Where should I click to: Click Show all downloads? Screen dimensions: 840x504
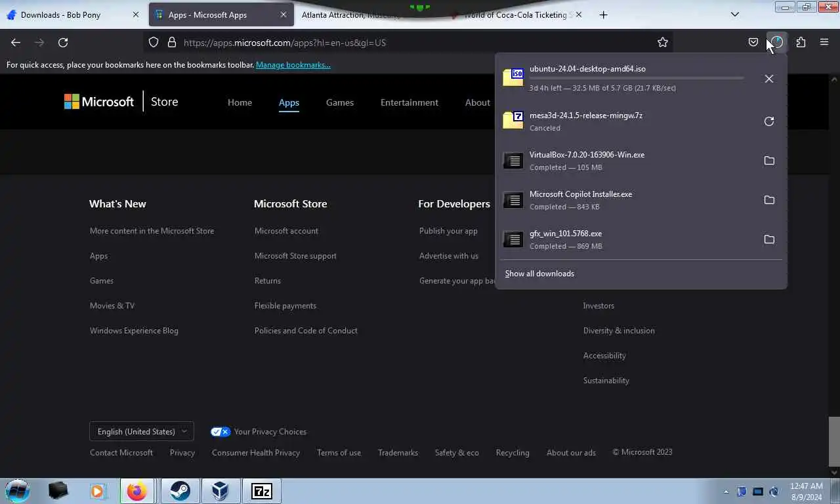(x=539, y=274)
